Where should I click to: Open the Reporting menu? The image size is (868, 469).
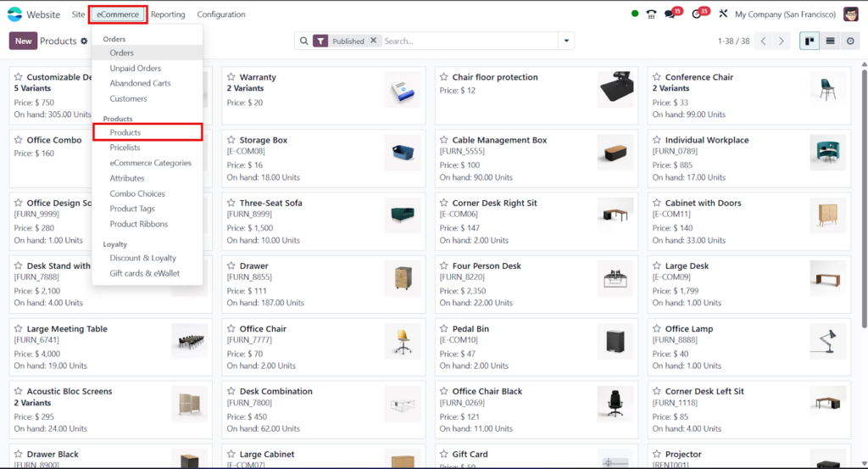click(x=168, y=14)
